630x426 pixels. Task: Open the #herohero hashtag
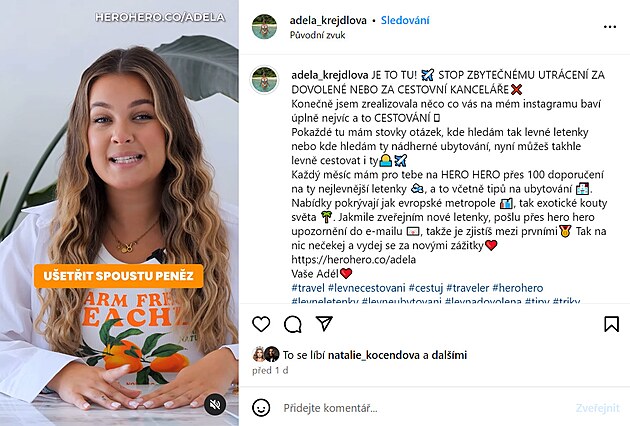pos(518,288)
